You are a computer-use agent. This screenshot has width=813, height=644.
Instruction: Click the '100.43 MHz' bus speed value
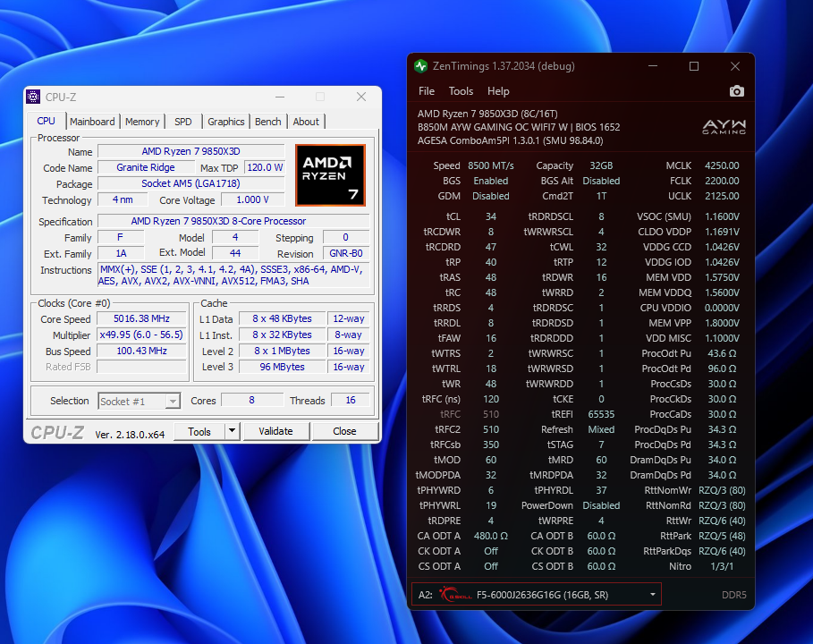point(141,351)
